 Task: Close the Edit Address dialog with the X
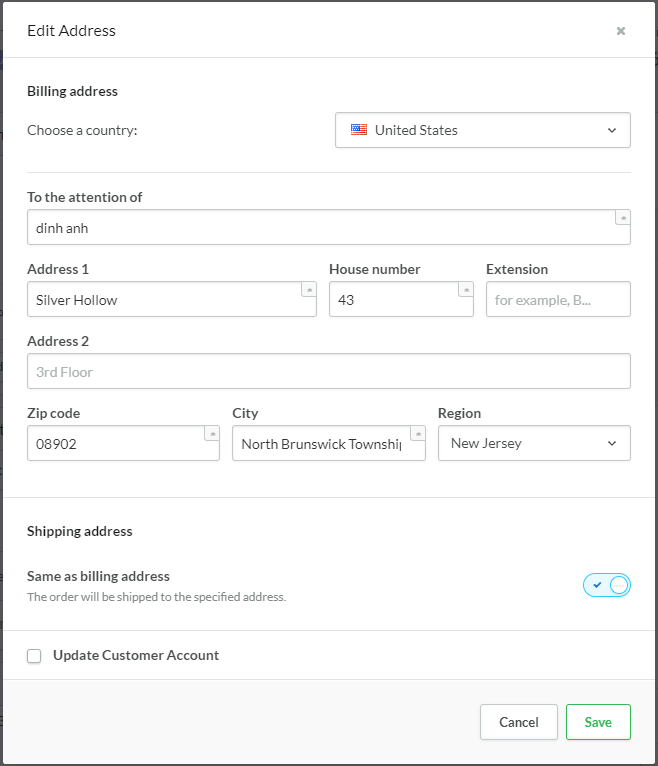tap(620, 31)
